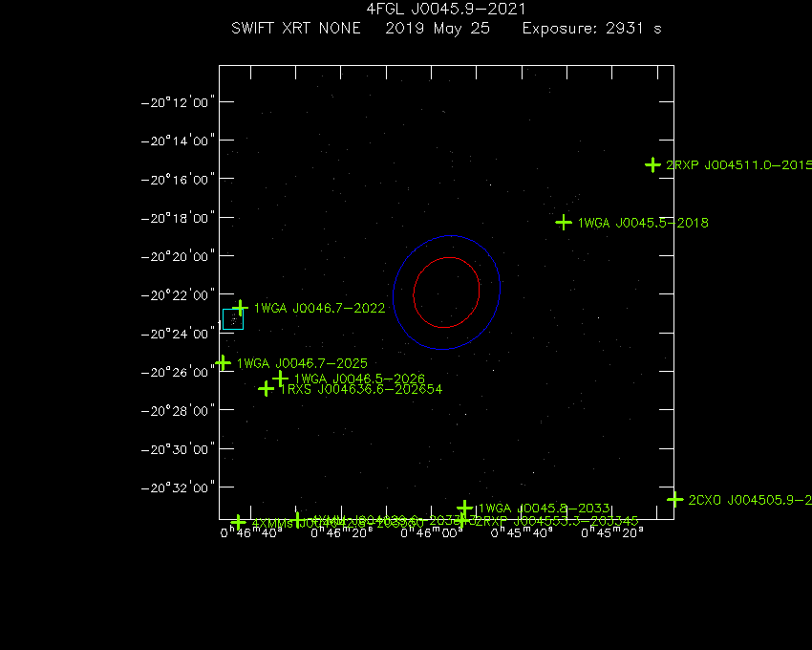Image resolution: width=812 pixels, height=650 pixels.
Task: Click the 2RXP J004511.0-2015 source label
Action: point(739,165)
